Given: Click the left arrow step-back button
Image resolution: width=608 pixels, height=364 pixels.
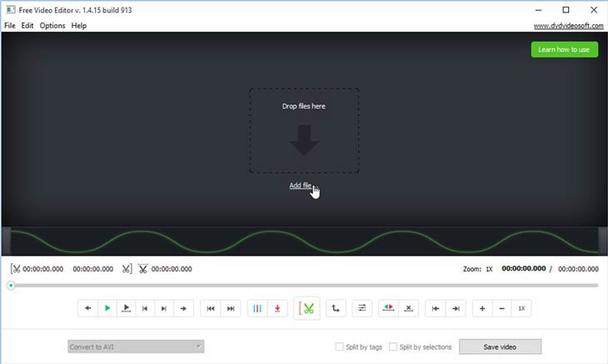Looking at the screenshot, I should [x=88, y=308].
